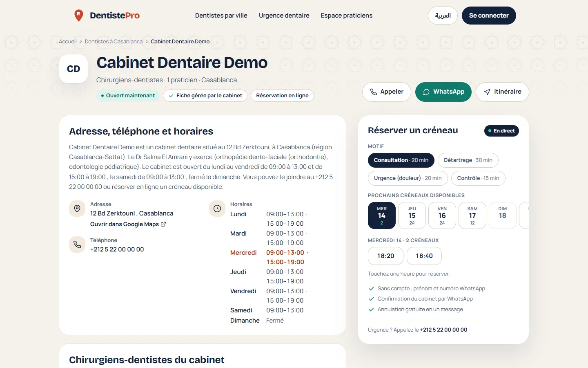Viewport: 588px width, 368px height.
Task: Click the Fiche gérée par le cabinet badge
Action: click(205, 96)
